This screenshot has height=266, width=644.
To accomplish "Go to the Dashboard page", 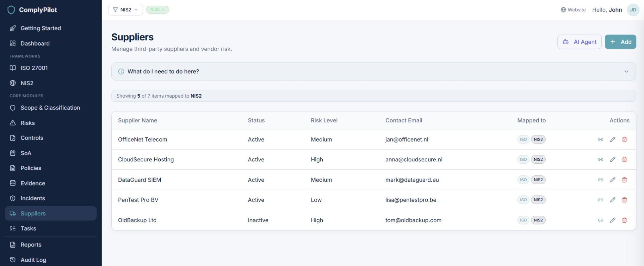I will click(51, 43).
